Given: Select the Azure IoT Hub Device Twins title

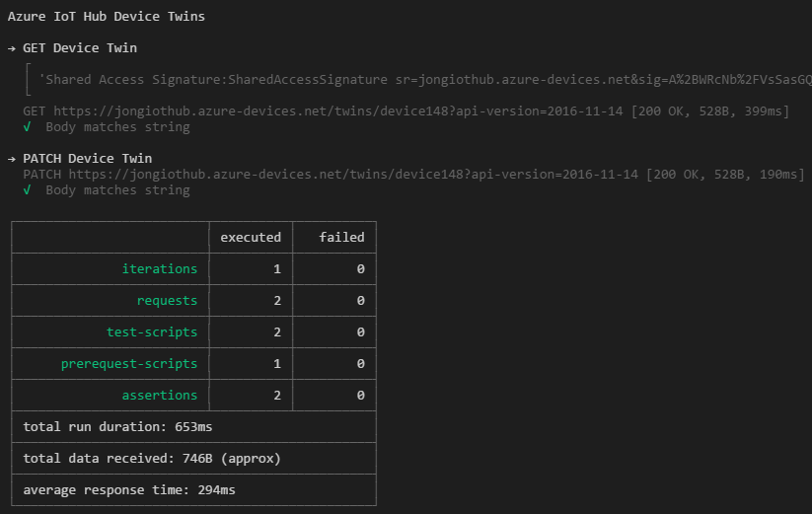Looking at the screenshot, I should pyautogui.click(x=107, y=17).
